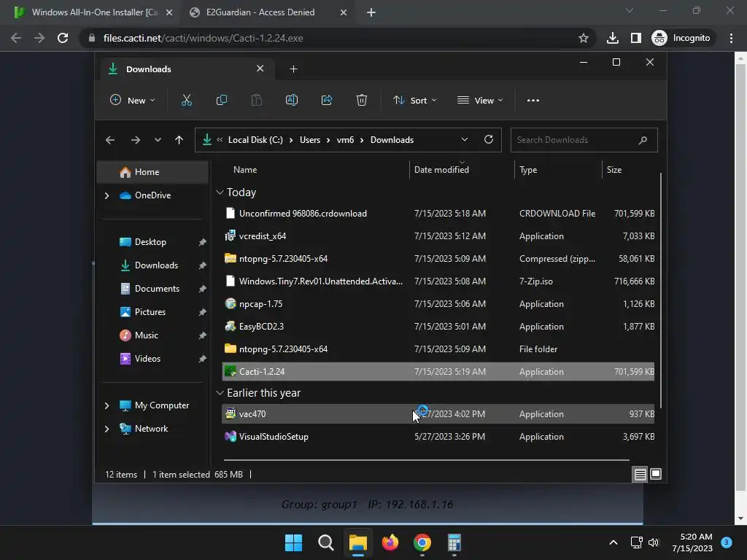747x560 pixels.
Task: Click the Paste clipboard icon
Action: [256, 101]
